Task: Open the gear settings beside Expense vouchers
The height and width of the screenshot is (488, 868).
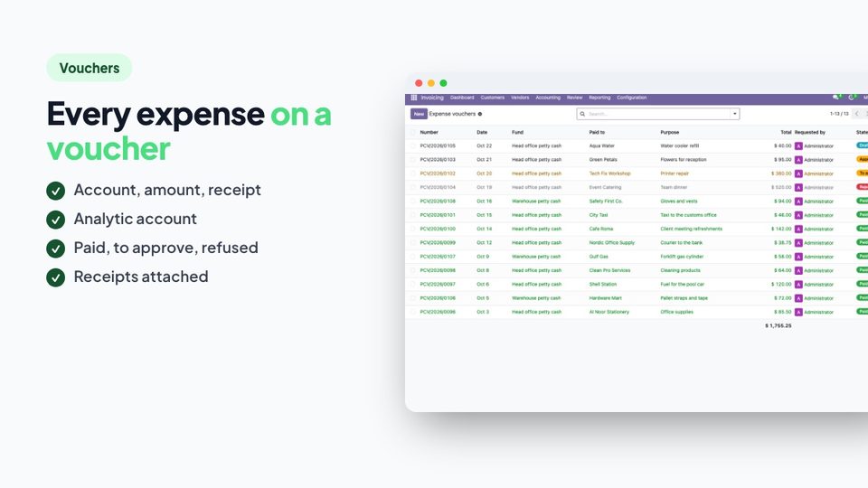Action: [x=480, y=114]
